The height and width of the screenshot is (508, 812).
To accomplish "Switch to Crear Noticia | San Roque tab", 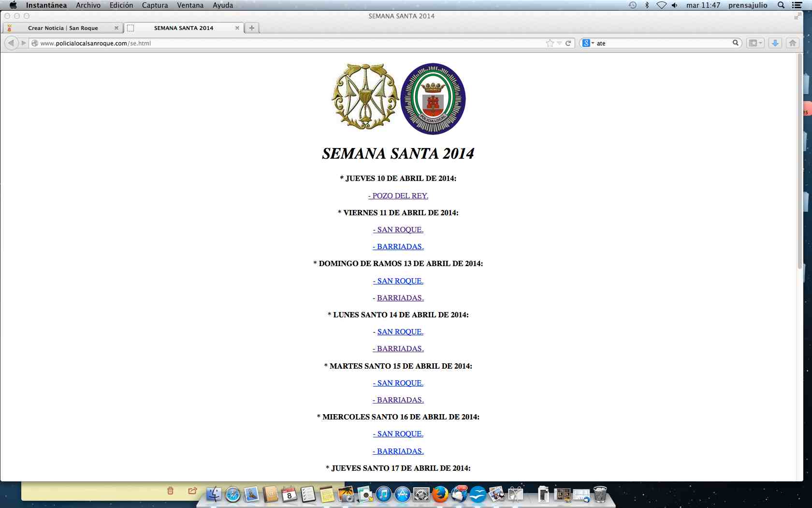I will coord(63,28).
